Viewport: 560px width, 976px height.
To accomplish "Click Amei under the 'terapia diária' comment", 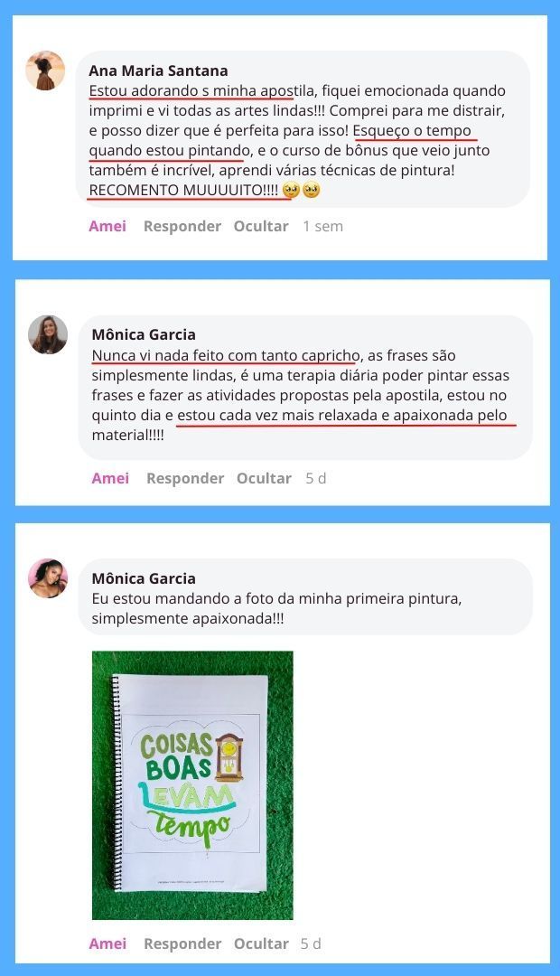I will click(110, 478).
